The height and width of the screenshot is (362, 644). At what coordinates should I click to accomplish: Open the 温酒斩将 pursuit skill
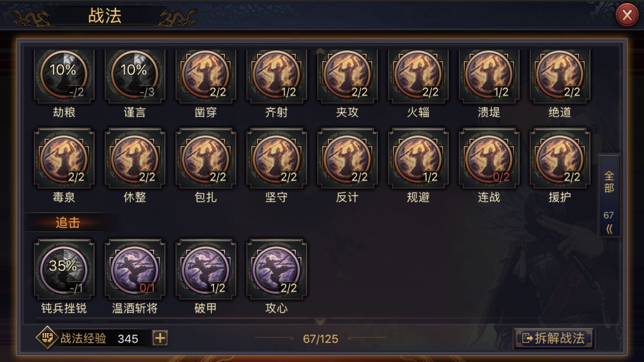[135, 269]
